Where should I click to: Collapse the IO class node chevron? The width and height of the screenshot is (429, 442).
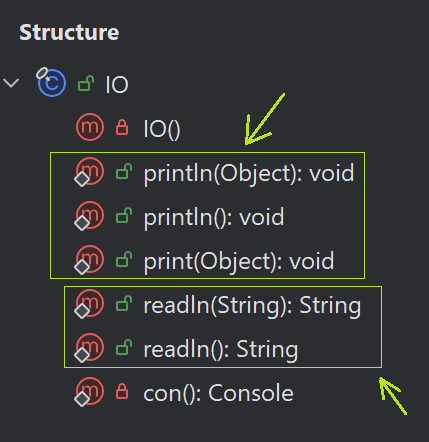pyautogui.click(x=11, y=83)
